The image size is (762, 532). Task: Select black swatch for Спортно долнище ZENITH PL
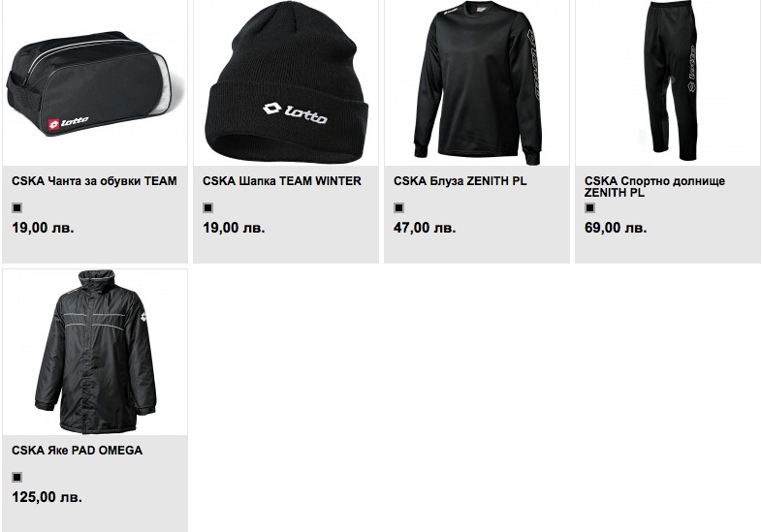pyautogui.click(x=590, y=208)
